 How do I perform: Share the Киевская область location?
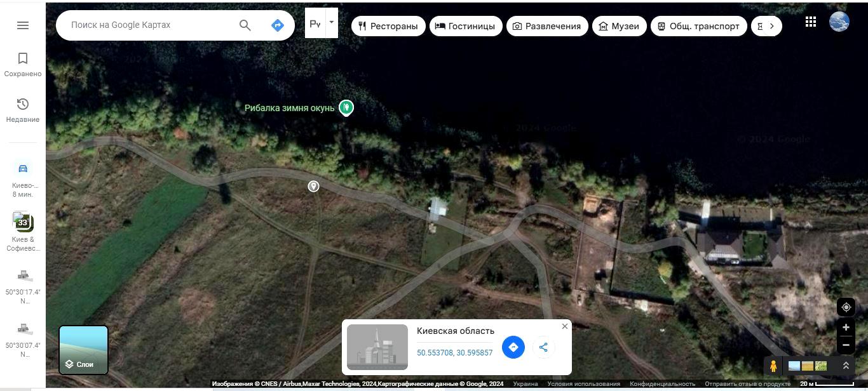click(543, 347)
